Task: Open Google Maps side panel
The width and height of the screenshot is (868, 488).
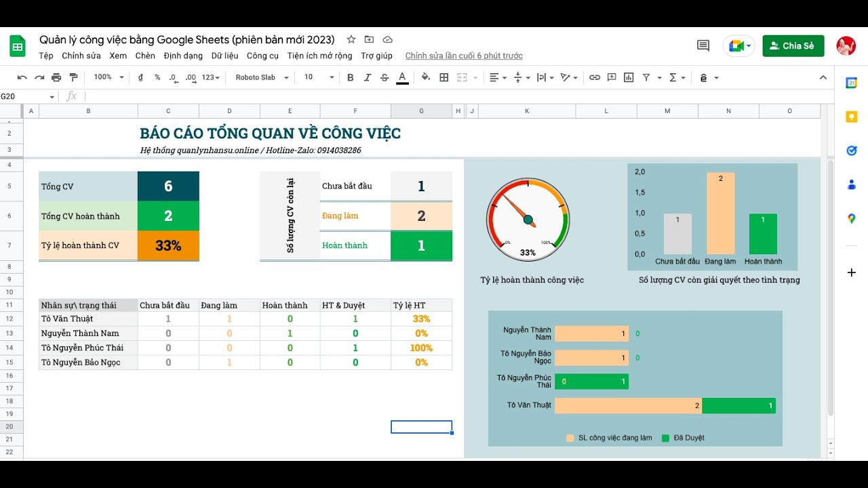Action: (x=852, y=218)
